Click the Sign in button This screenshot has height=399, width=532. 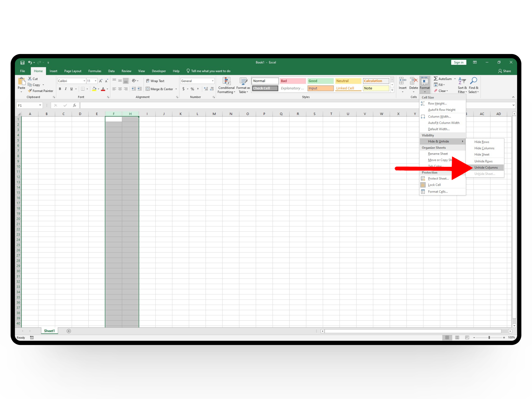458,63
